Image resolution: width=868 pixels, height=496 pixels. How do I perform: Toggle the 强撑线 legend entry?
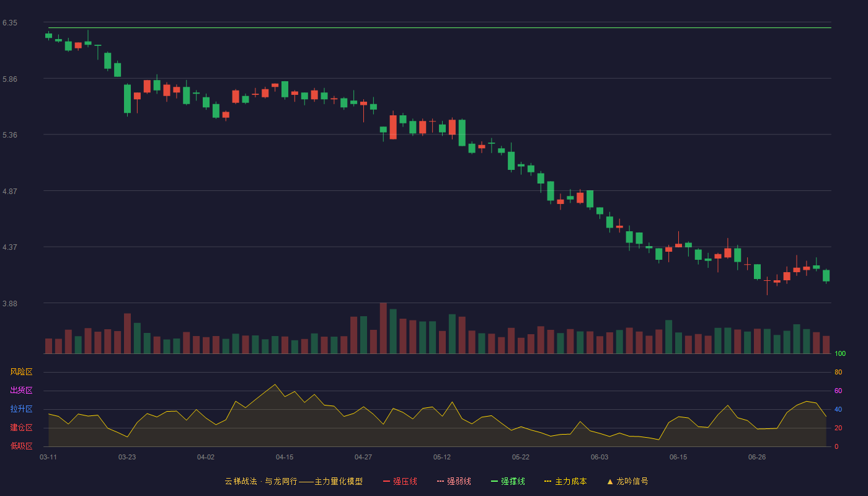click(508, 481)
